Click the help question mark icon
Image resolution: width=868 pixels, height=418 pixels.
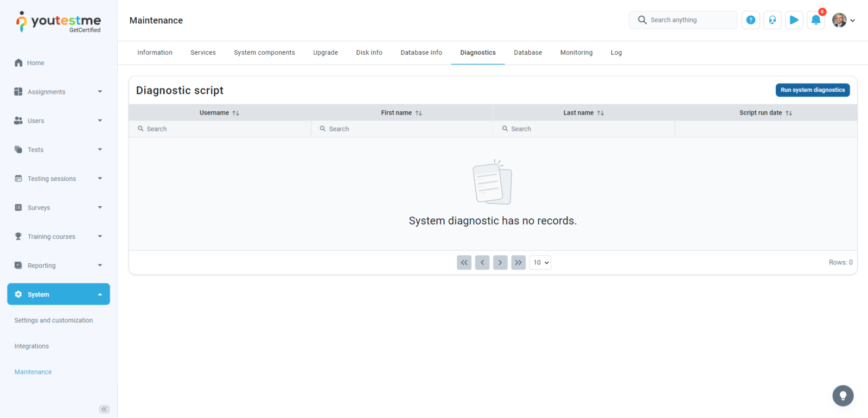coord(750,20)
